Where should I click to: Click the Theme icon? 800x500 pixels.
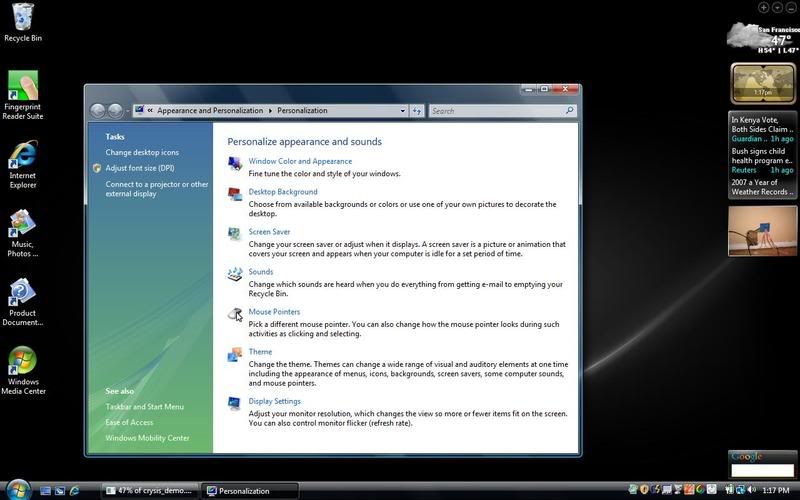tap(235, 354)
